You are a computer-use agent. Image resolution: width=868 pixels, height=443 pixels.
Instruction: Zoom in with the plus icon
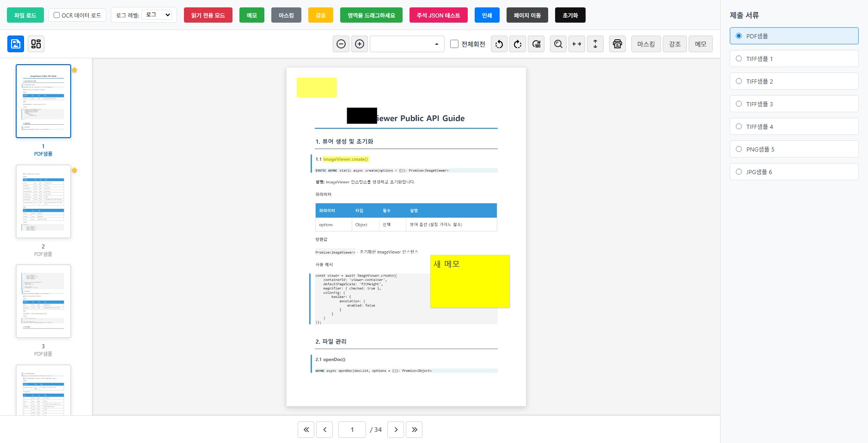pos(360,44)
